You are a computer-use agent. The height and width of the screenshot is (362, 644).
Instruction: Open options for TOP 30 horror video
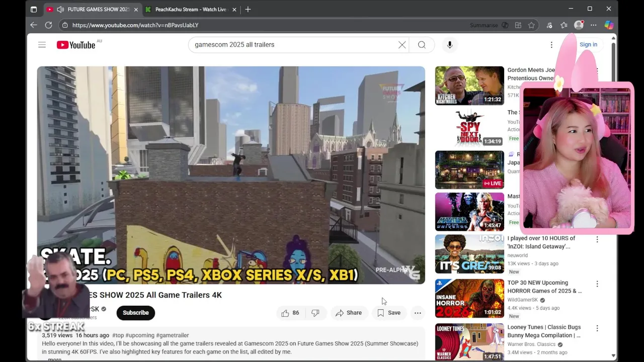pos(597,284)
